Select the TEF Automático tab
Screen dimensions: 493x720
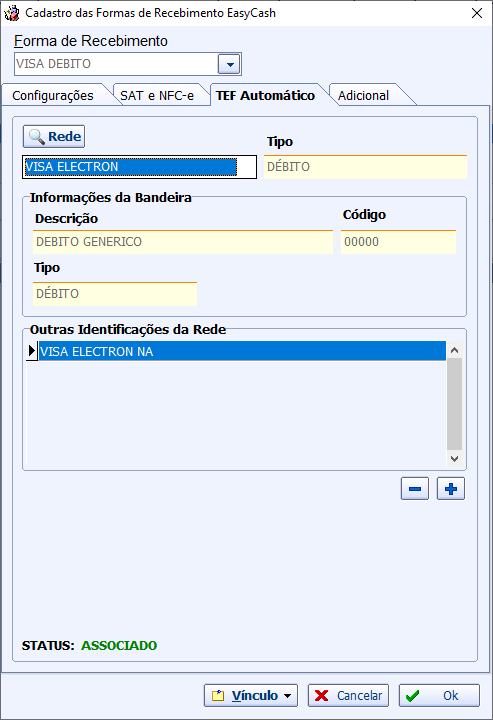point(265,96)
